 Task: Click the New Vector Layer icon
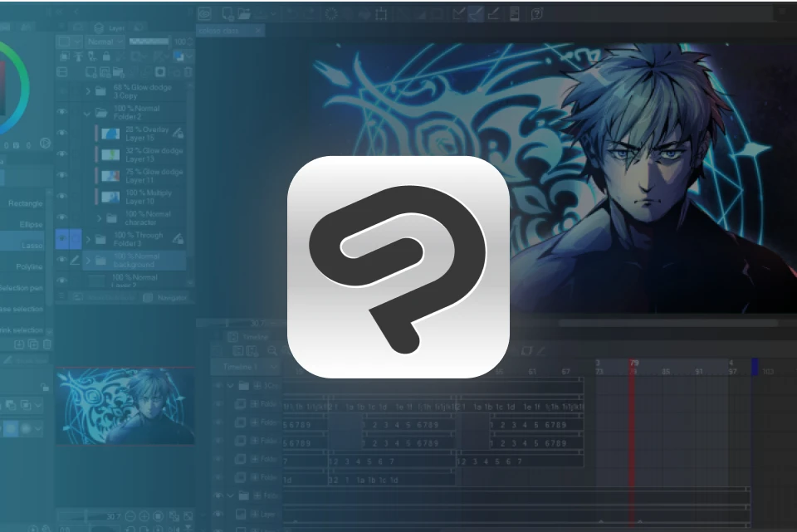105,72
